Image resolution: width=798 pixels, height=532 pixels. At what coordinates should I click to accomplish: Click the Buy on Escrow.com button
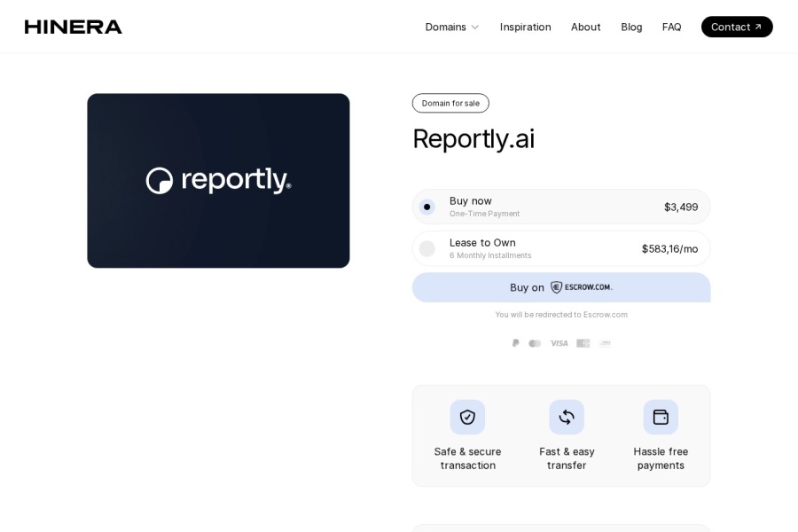[x=561, y=287]
